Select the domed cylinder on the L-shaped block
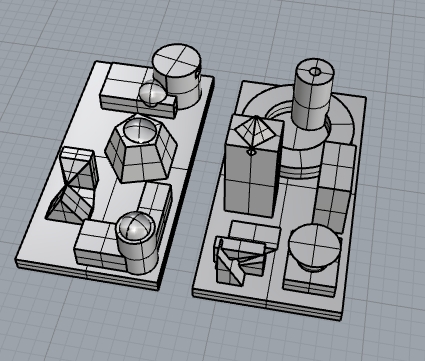The width and height of the screenshot is (425, 361). tap(137, 242)
